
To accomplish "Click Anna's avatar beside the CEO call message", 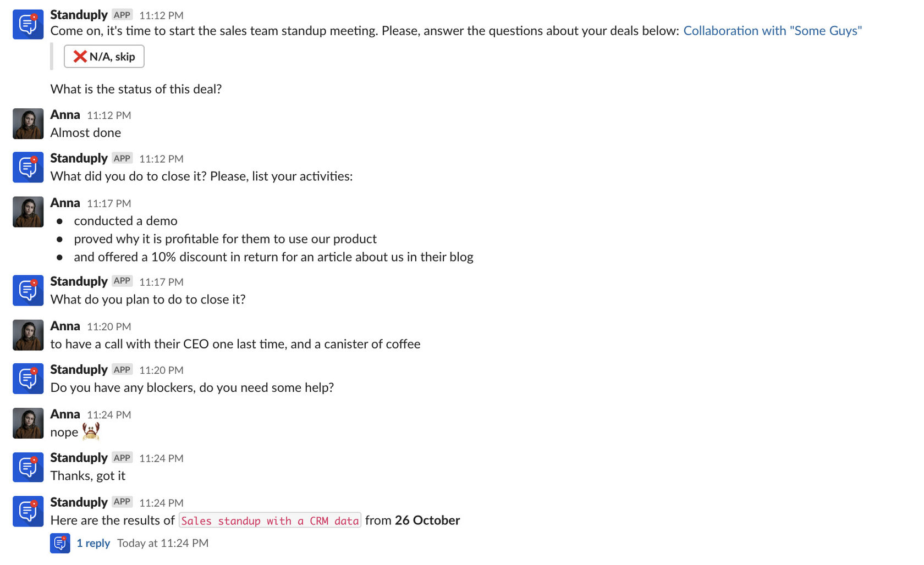I will pos(28,335).
